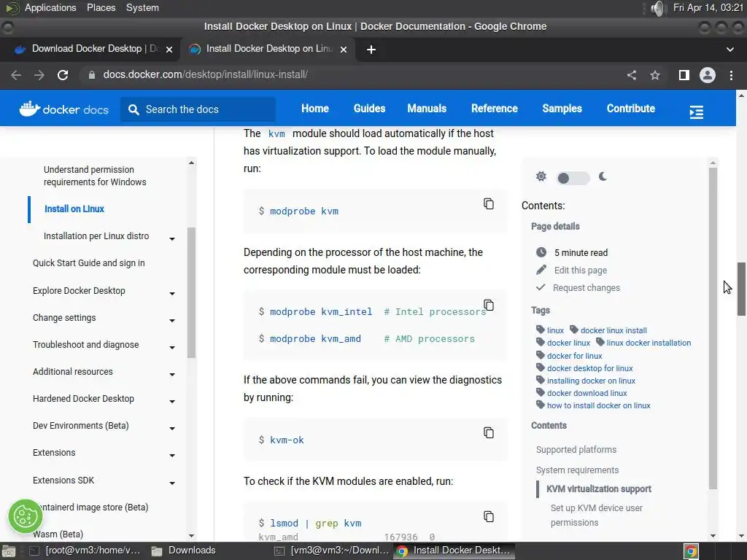
Task: Open the Reference nav item
Action: point(494,109)
